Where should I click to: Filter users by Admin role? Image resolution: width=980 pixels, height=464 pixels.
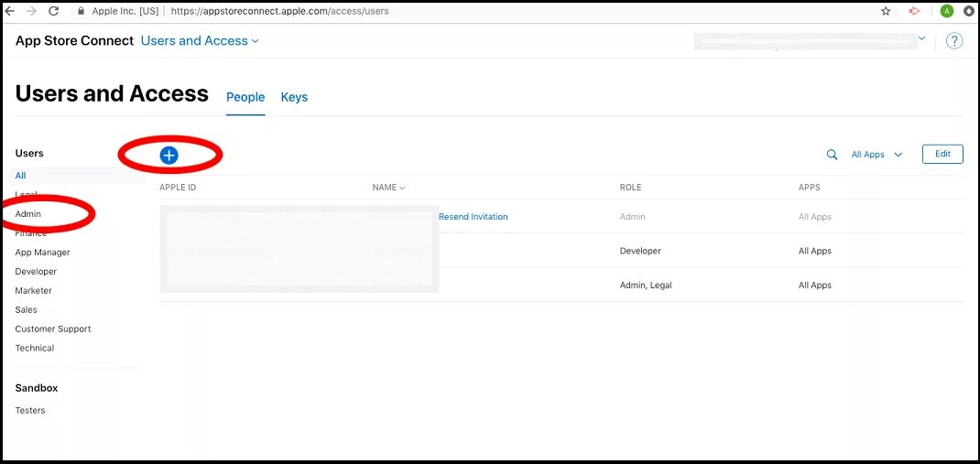28,213
